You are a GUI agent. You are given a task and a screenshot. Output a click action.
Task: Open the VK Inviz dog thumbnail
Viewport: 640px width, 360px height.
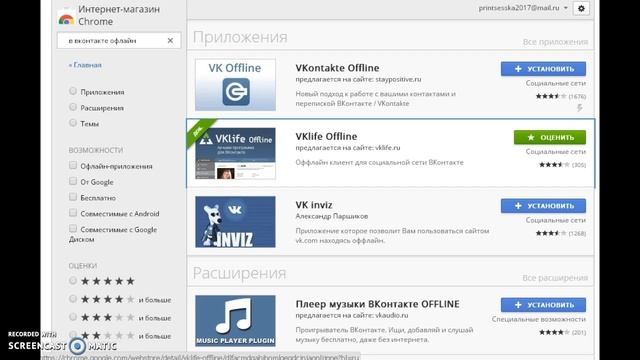click(235, 222)
